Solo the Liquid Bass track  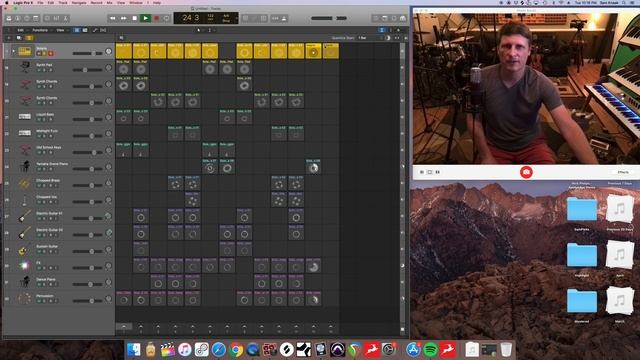pos(44,120)
